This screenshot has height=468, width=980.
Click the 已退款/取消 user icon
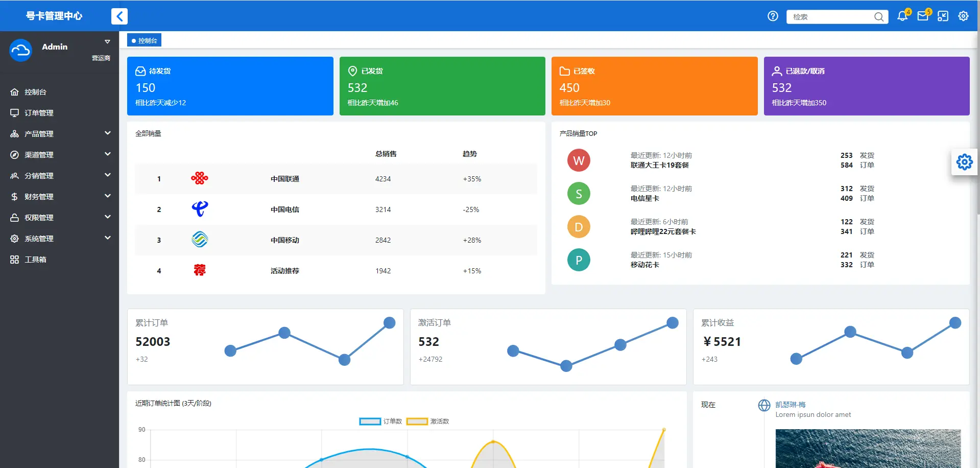[777, 71]
